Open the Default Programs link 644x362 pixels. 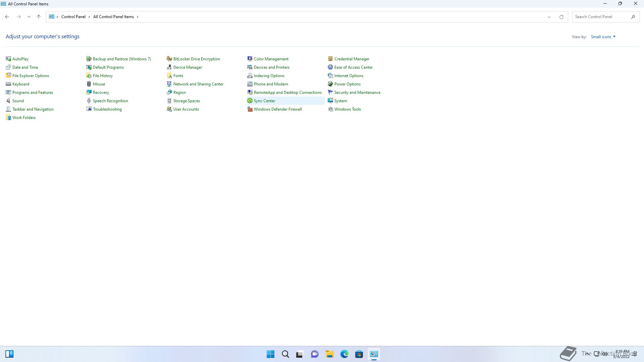(x=108, y=67)
